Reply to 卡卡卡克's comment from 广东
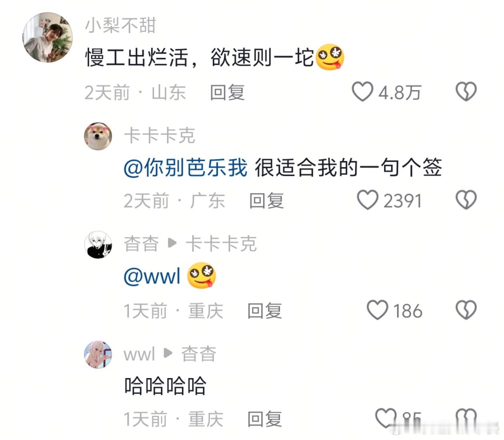 (266, 201)
